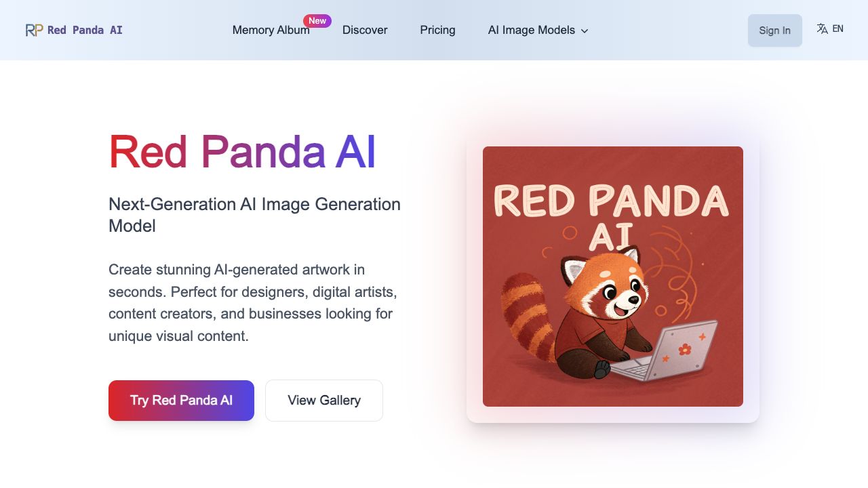This screenshot has width=868, height=488.
Task: Click the large gradient Red Panda AI heading
Action: pyautogui.click(x=242, y=152)
